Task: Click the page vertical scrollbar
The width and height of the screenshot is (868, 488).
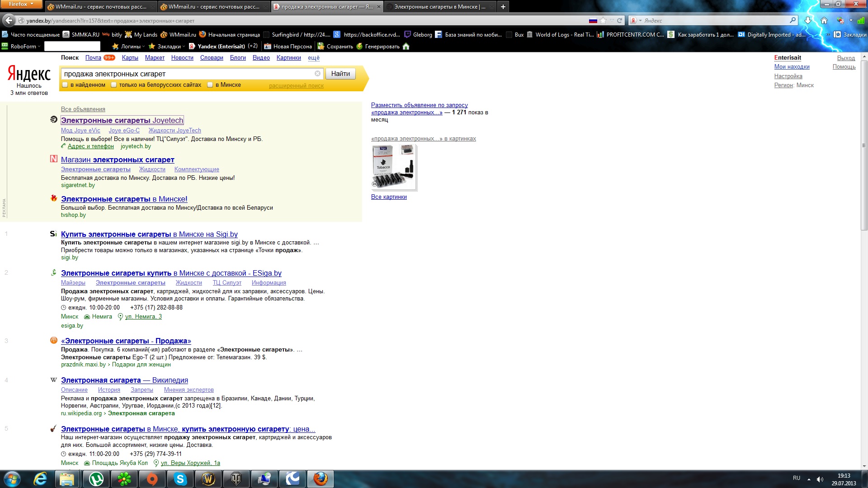Action: (x=864, y=145)
